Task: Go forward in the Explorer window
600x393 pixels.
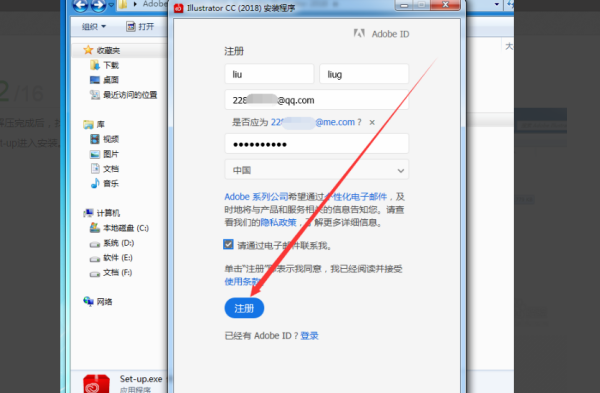Action: pos(98,5)
